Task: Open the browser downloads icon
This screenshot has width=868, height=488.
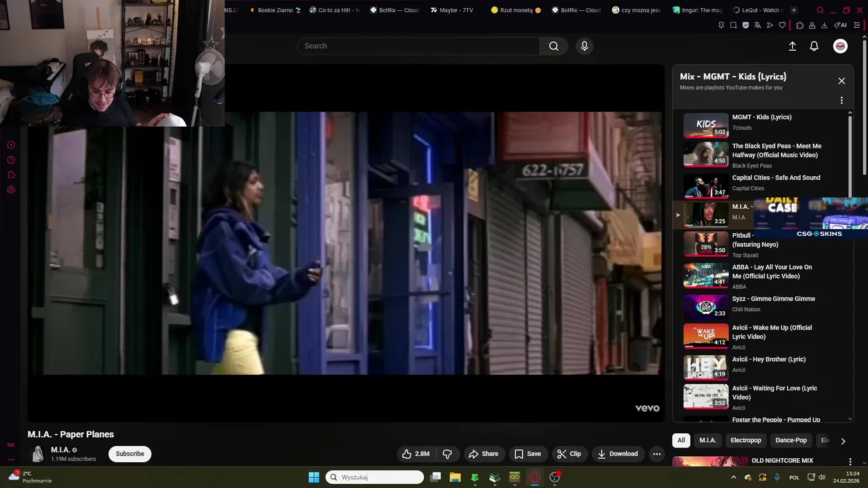Action: click(824, 25)
